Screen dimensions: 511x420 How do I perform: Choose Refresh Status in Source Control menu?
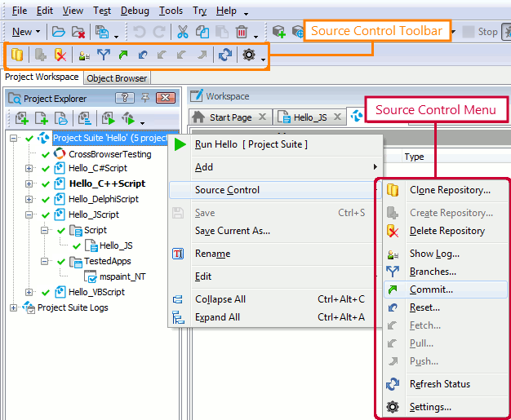pos(446,384)
